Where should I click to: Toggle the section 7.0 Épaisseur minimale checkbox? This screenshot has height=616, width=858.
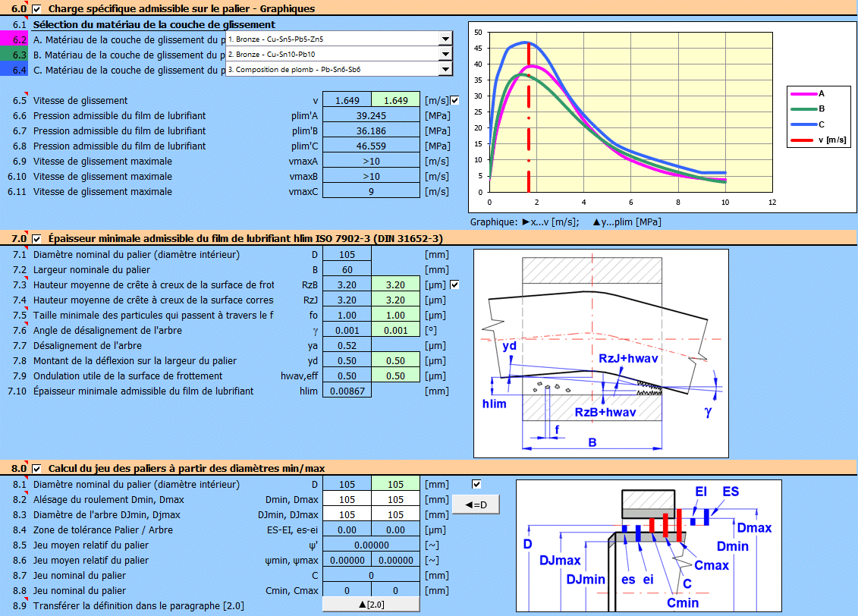tap(37, 238)
